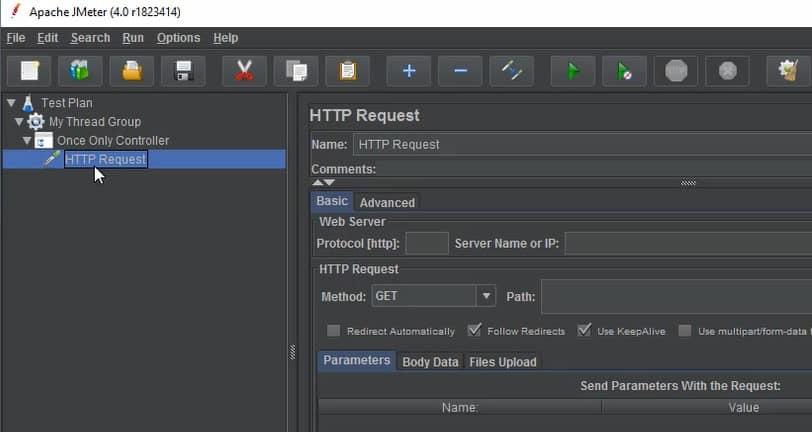Switch to the Basic tab
This screenshot has width=812, height=432.
pos(332,201)
